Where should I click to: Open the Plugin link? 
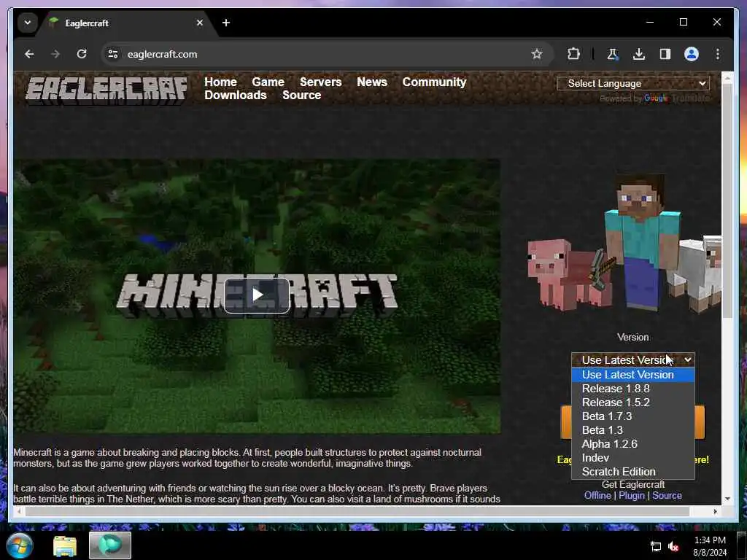tap(631, 495)
